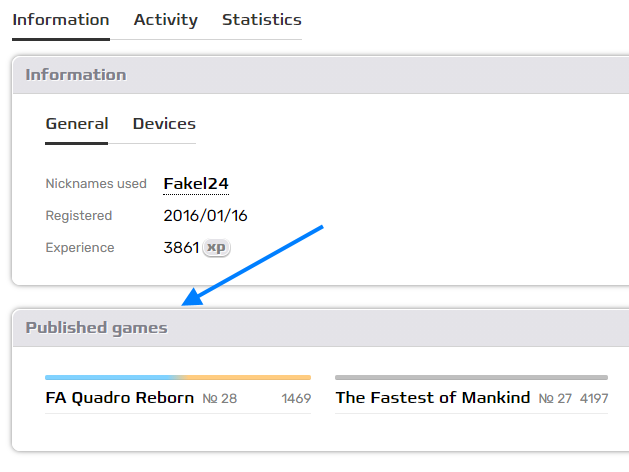The height and width of the screenshot is (472, 629).
Task: Select the top Information tab
Action: (61, 20)
